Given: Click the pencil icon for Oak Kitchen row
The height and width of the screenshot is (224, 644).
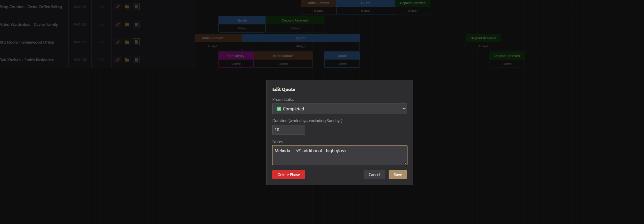Looking at the screenshot, I should [x=118, y=60].
